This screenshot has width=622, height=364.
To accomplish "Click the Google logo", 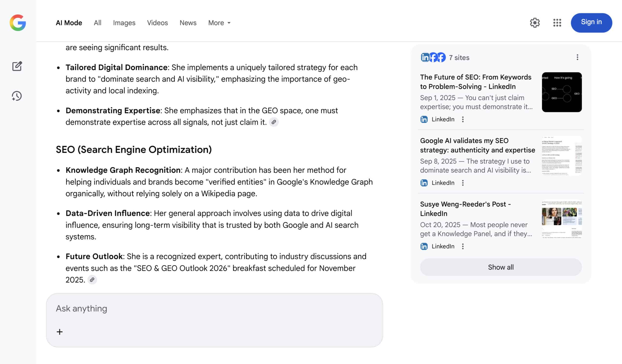I will click(18, 23).
